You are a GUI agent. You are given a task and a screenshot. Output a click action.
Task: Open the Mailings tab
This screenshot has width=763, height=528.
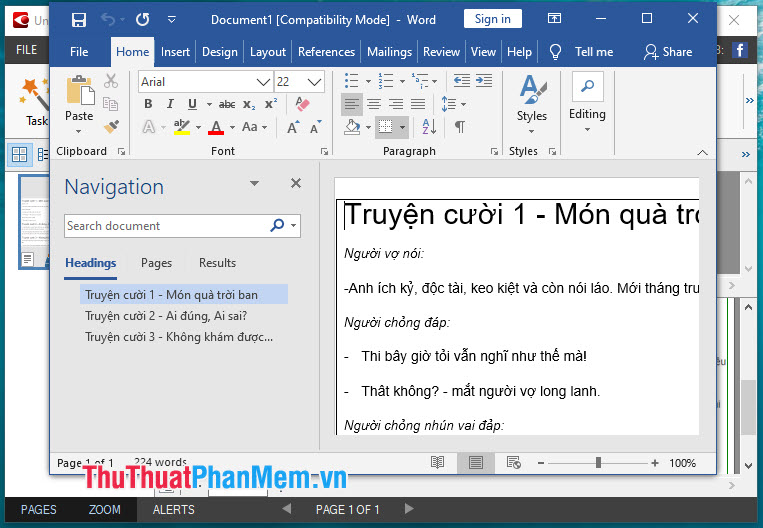(x=389, y=52)
